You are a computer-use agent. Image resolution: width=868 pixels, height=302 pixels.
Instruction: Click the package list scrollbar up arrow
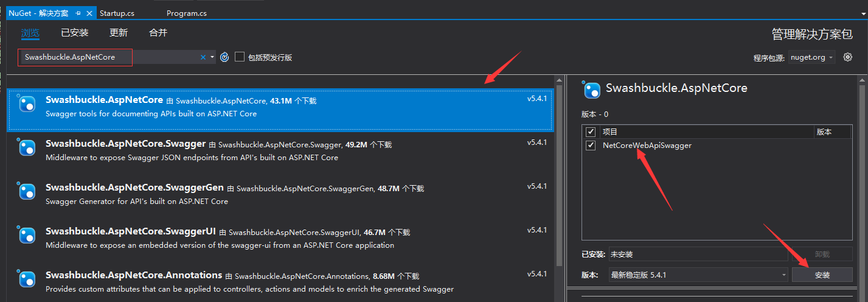[560, 80]
